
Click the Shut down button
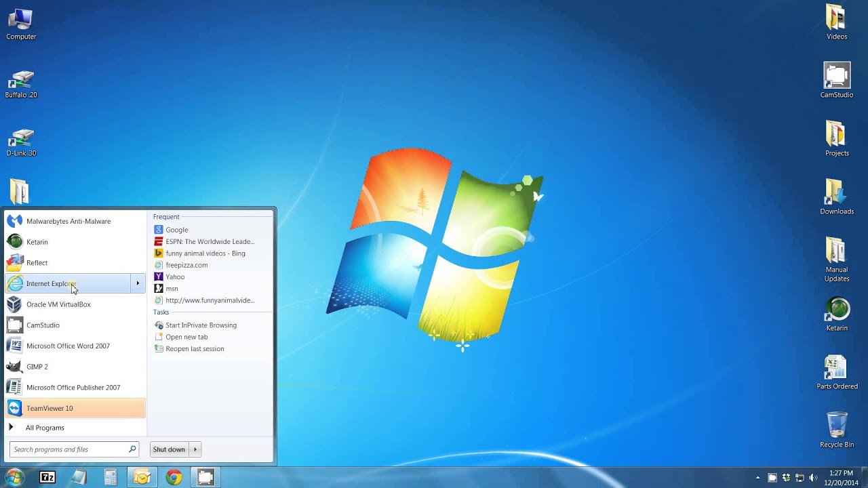170,449
